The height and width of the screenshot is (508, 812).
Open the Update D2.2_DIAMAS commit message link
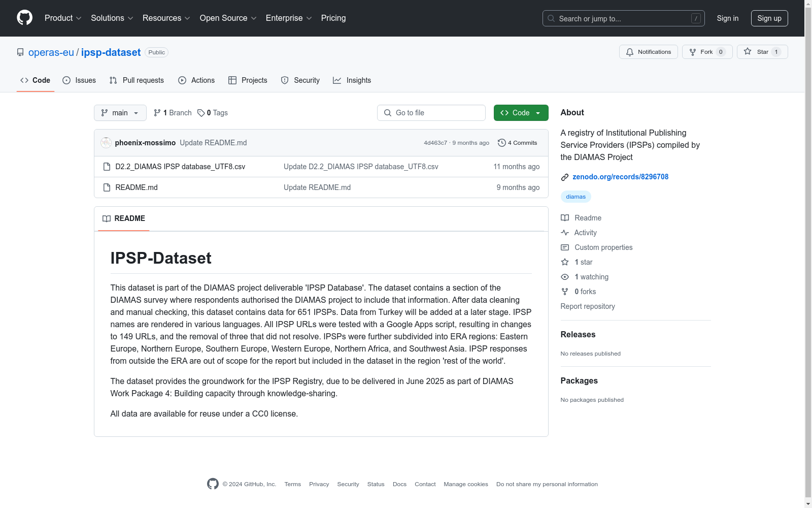pos(361,167)
